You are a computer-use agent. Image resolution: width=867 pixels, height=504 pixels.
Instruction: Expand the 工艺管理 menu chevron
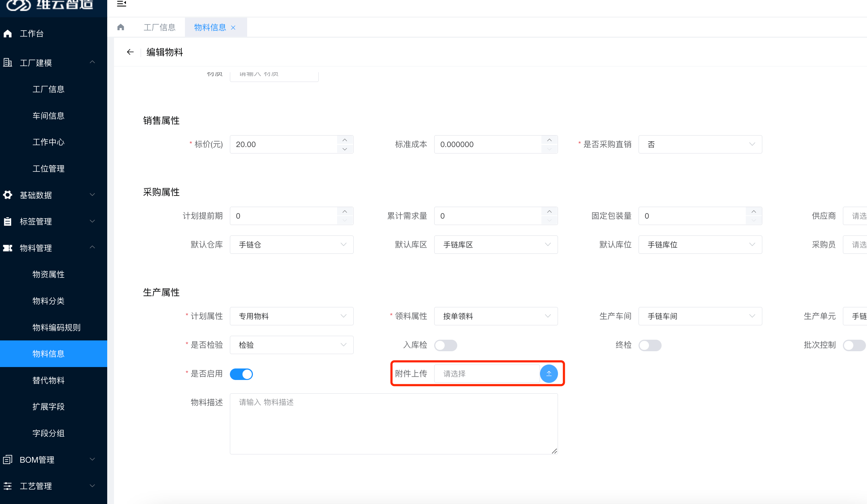point(92,486)
